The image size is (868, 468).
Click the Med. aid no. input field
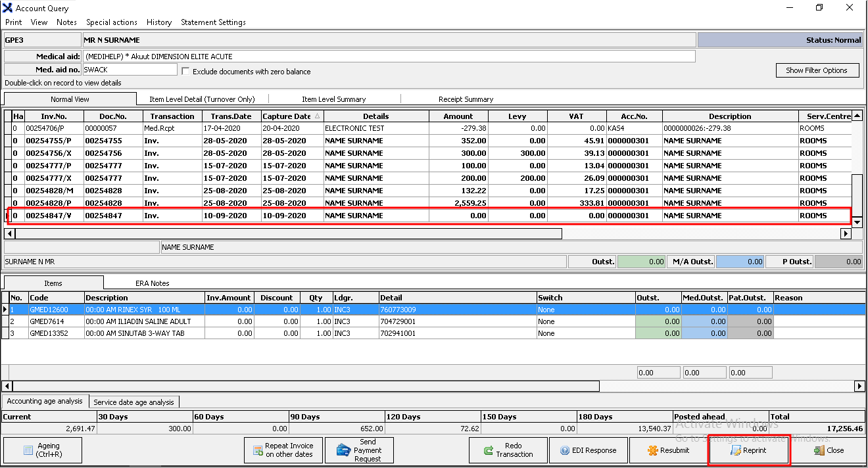pos(130,70)
